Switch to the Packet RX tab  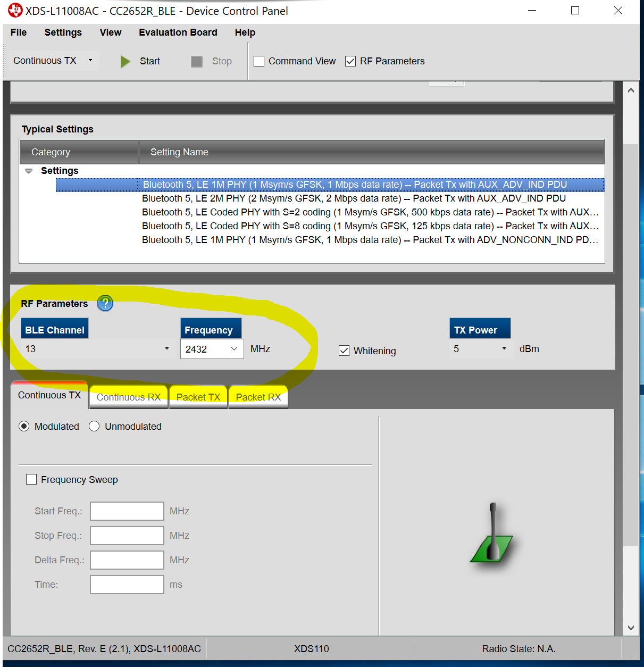pos(258,397)
